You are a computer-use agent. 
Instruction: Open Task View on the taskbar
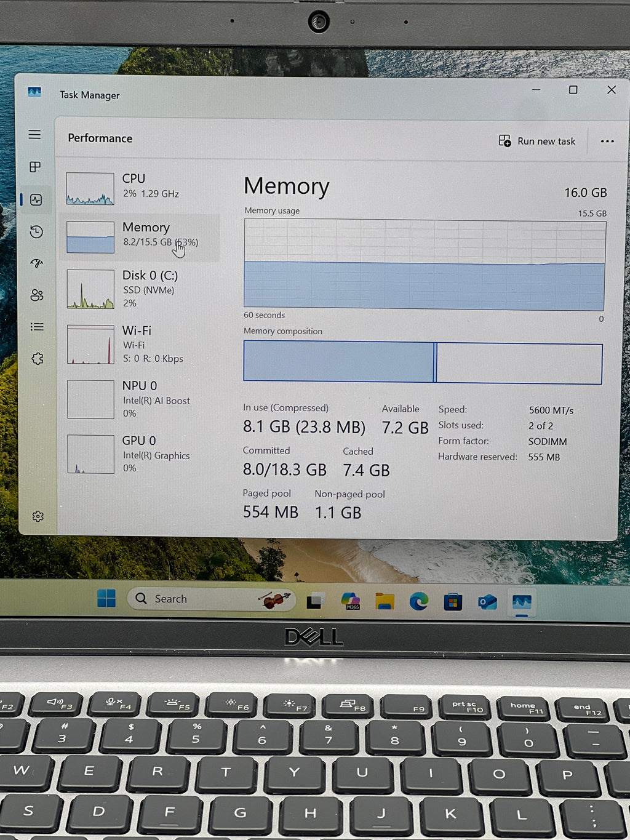tap(315, 601)
